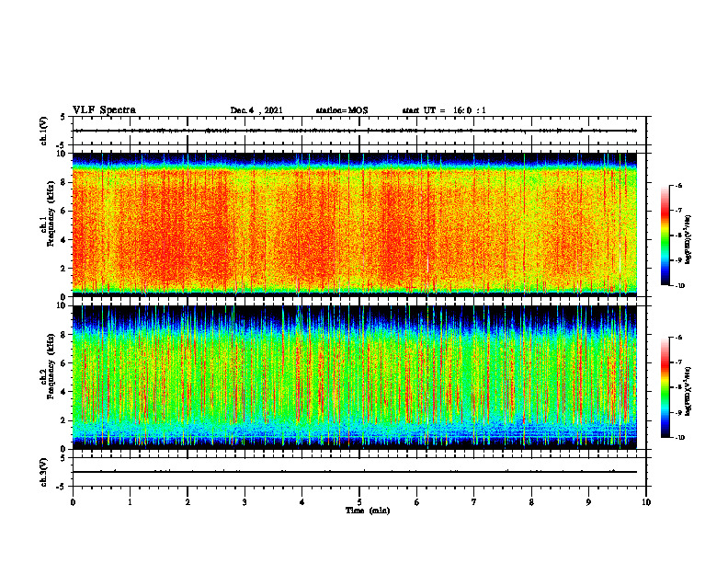Screen dimensions: 728x563
Task: Click the "ch.3(V)" axis label
Action: 43,472
